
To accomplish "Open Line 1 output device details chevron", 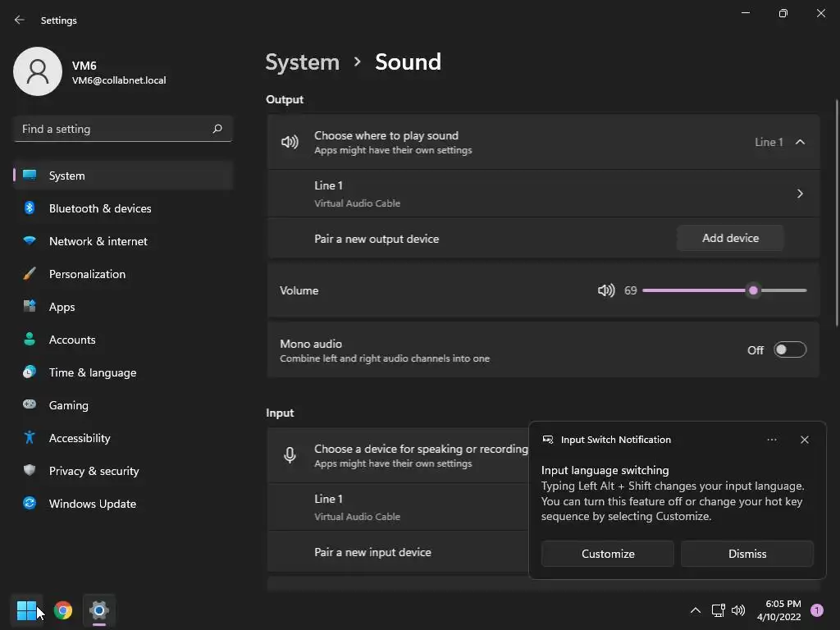I will point(800,194).
